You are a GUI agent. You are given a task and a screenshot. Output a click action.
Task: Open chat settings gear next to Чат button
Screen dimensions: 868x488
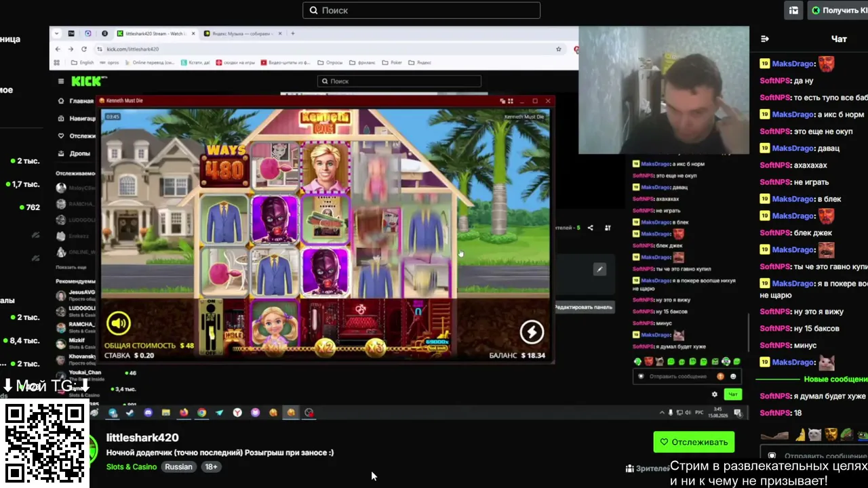[x=714, y=394]
